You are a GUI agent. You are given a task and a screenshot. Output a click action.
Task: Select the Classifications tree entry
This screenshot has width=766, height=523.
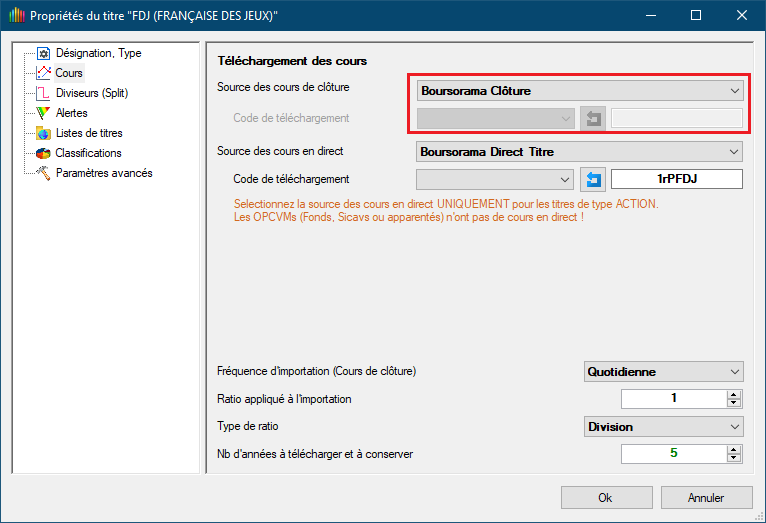click(x=88, y=153)
